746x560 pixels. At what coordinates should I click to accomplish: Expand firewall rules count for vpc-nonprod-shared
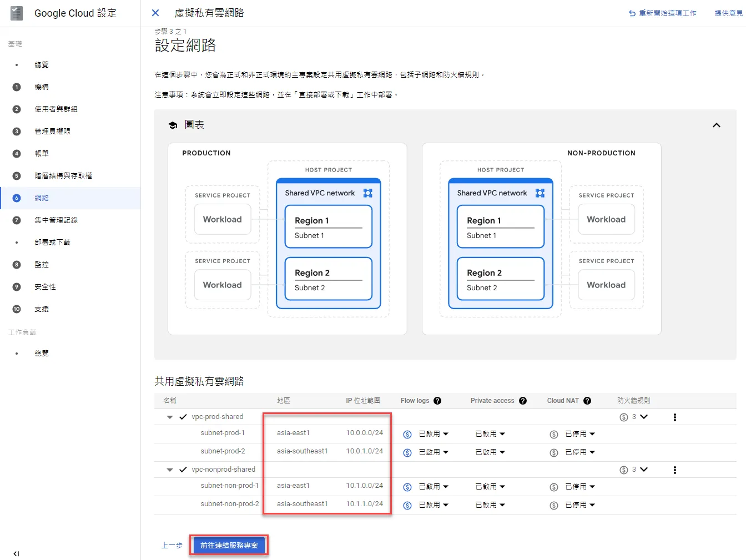point(644,470)
